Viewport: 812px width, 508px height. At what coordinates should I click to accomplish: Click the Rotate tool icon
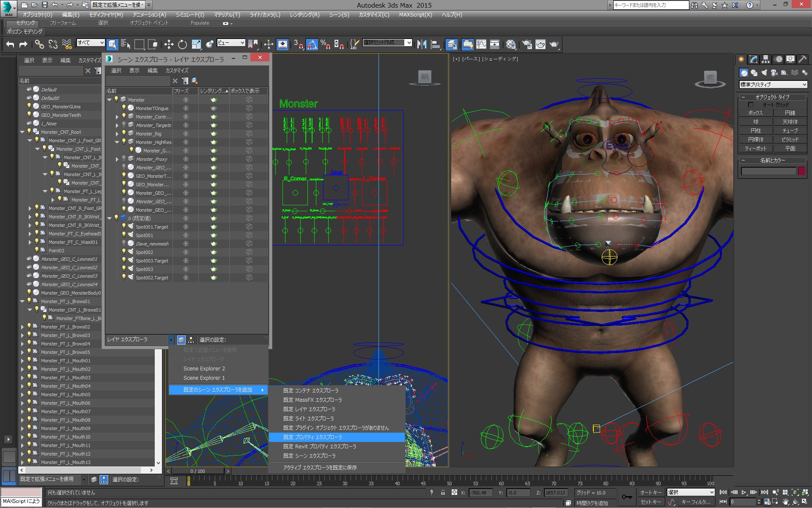[x=182, y=44]
